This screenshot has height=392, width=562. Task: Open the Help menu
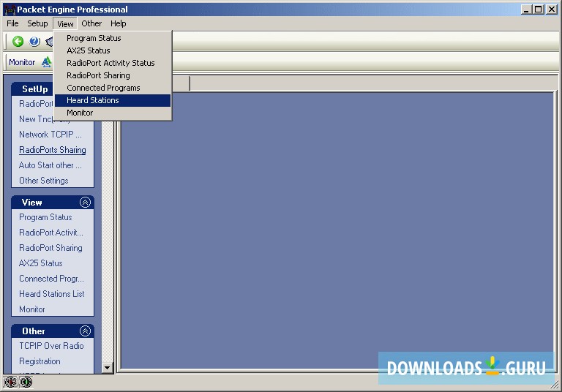[119, 23]
